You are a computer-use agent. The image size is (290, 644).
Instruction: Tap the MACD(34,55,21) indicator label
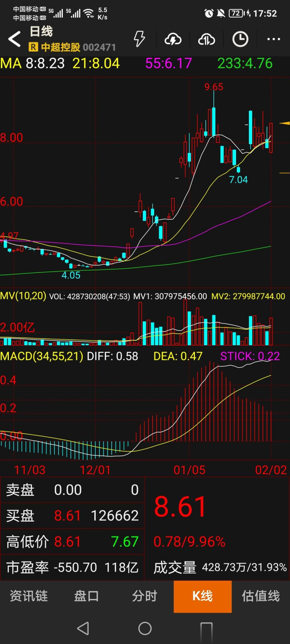pyautogui.click(x=41, y=356)
